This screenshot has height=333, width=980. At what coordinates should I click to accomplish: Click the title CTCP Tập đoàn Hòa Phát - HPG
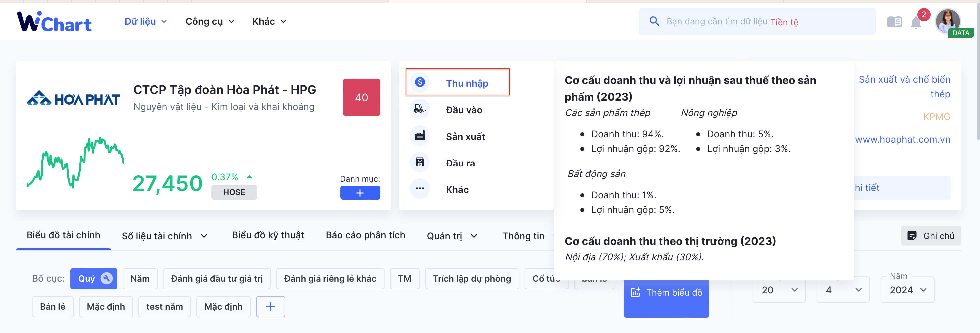225,90
